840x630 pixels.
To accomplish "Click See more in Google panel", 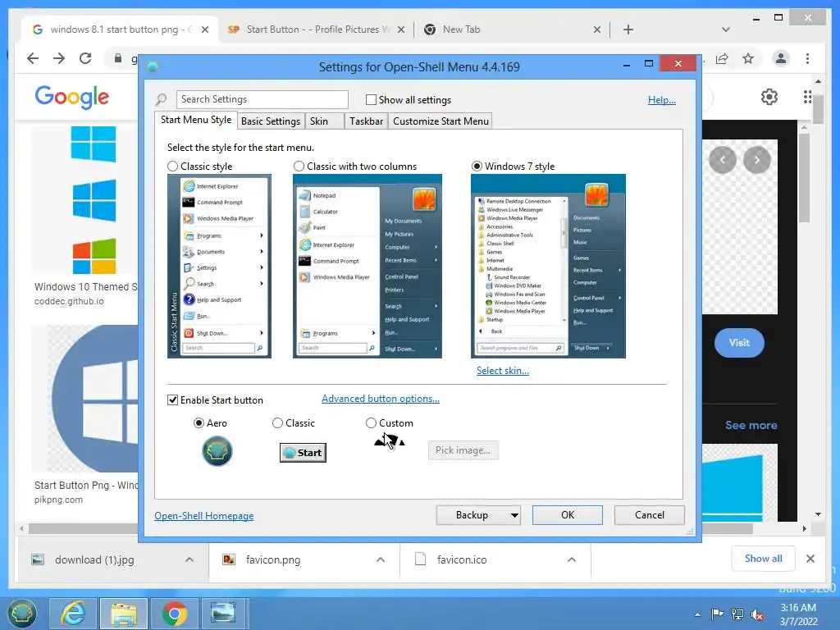I will 751,426.
